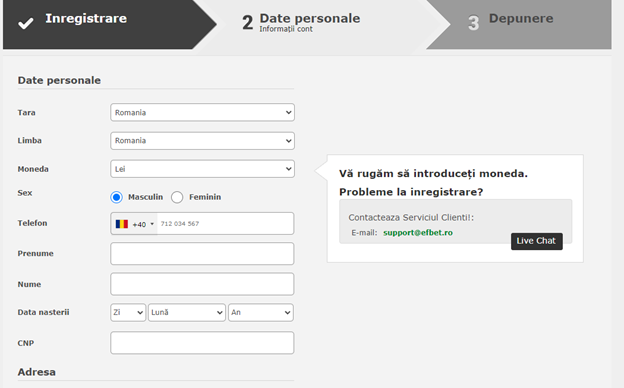The width and height of the screenshot is (624, 388).
Task: Click the 'Probleme la inregistrare?' text
Action: [411, 192]
